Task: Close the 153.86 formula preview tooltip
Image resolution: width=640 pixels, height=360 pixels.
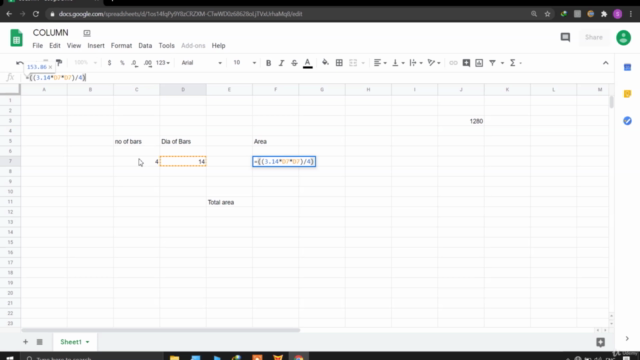Action: [50, 67]
